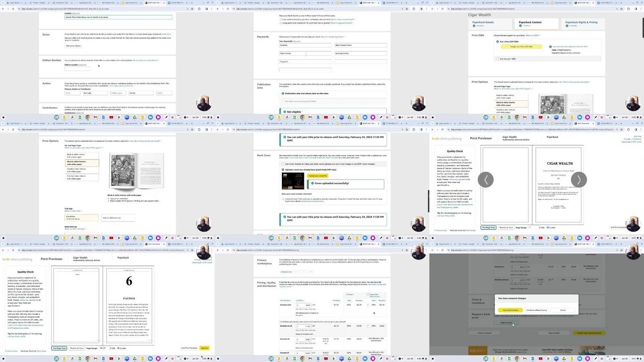The height and width of the screenshot is (362, 644).
Task: Click the 'Black Smoke Miami' keyword field
Action: coord(360,45)
